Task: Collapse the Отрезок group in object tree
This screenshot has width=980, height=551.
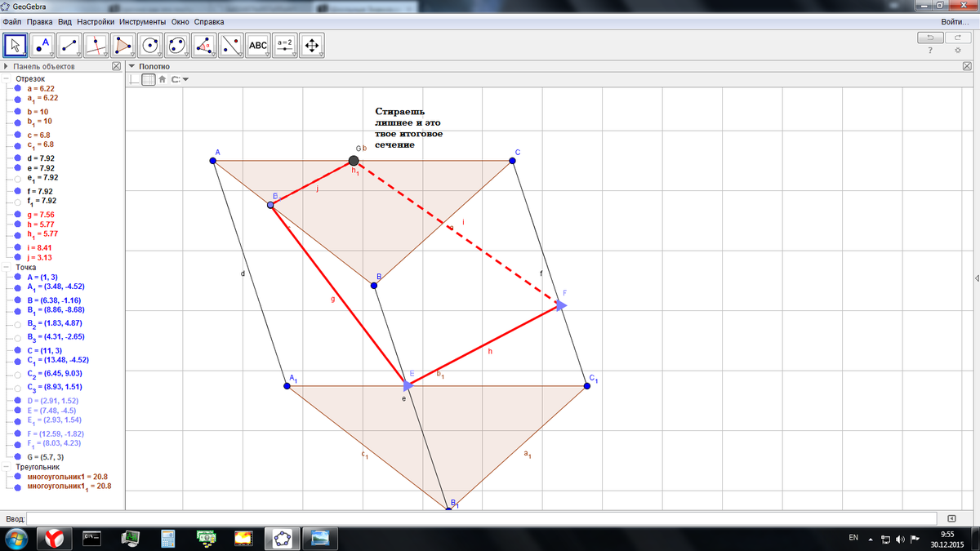Action: [x=7, y=79]
